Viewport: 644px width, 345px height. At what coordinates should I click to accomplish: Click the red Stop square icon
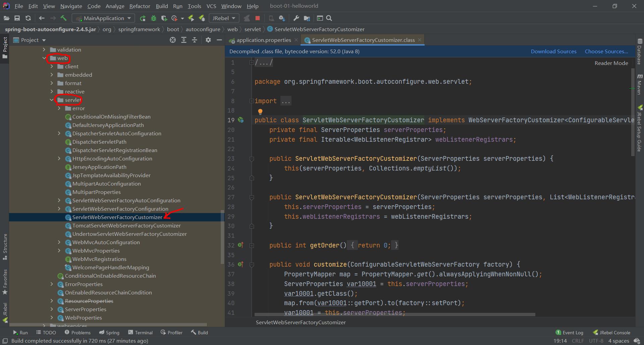[258, 18]
